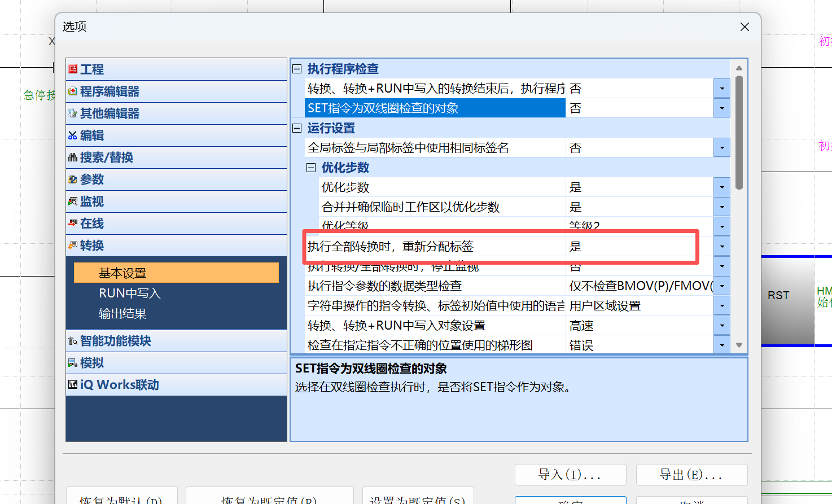832x504 pixels.
Task: Select RUN中写入 under 转换
Action: [130, 293]
